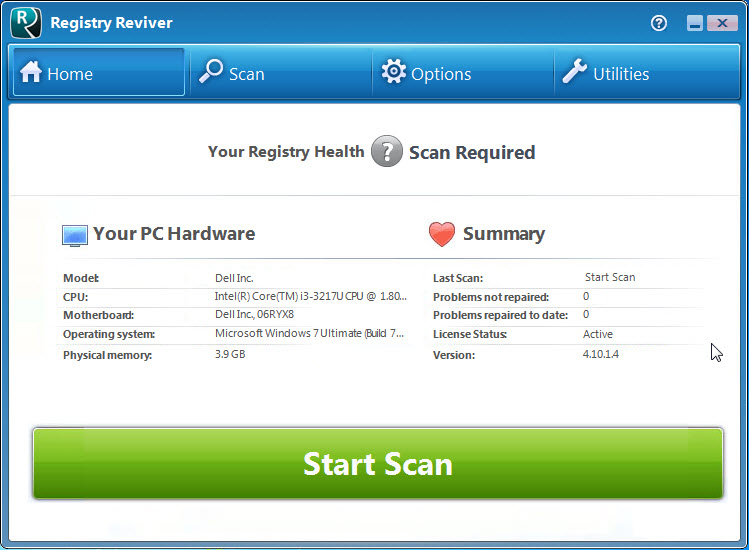Open help via the question mark icon
The image size is (749, 550).
pos(659,23)
